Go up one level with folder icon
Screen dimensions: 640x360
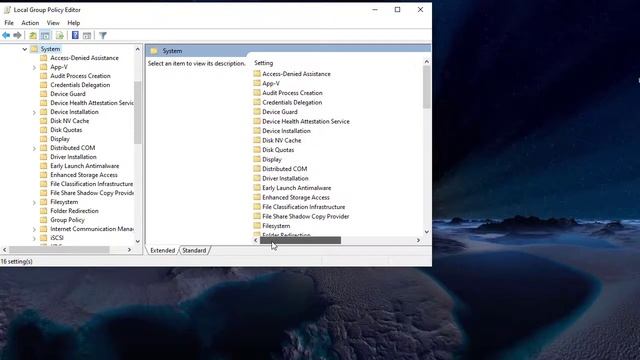[x=33, y=36]
